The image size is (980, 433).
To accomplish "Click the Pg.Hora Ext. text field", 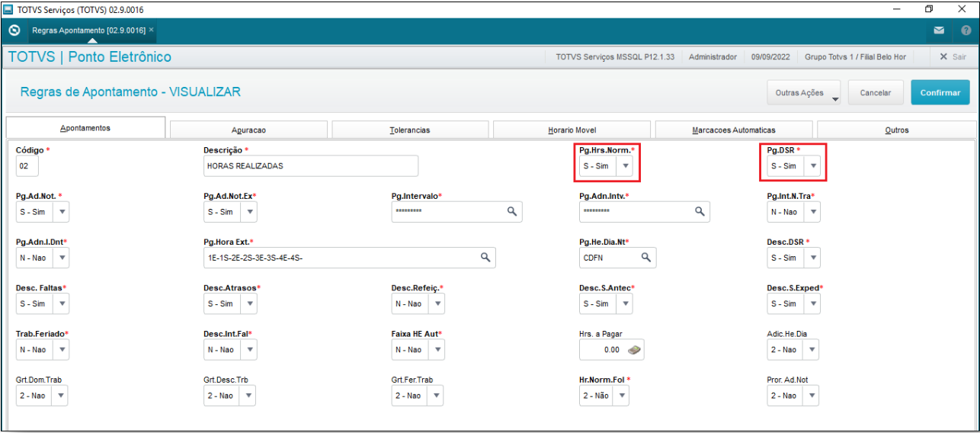I will (349, 258).
